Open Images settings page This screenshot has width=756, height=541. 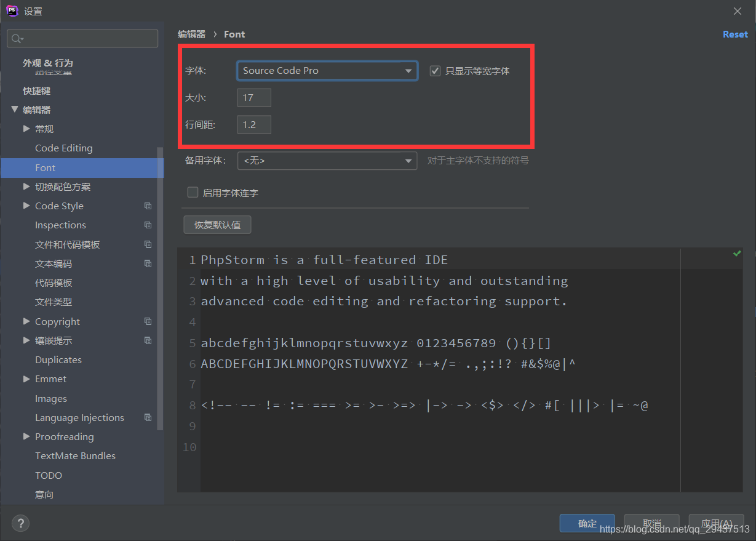(x=51, y=399)
